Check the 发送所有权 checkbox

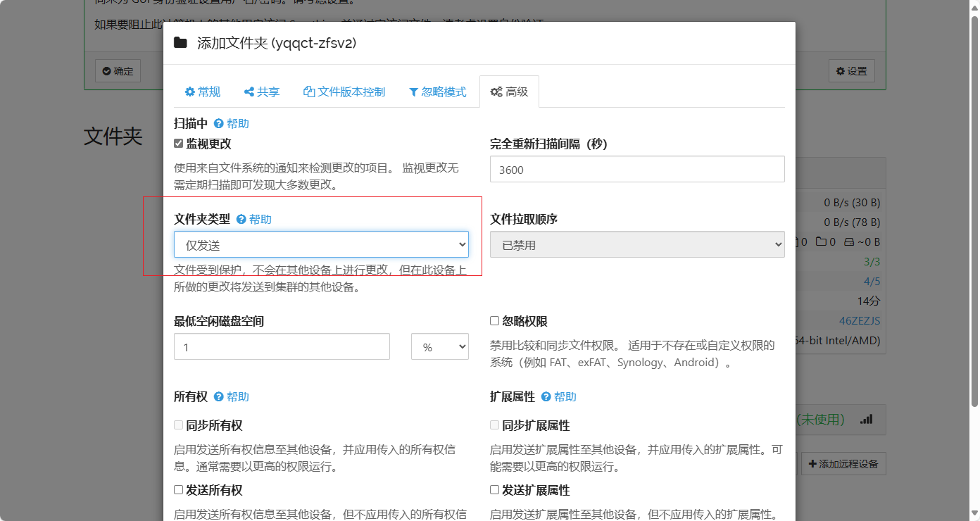click(179, 490)
